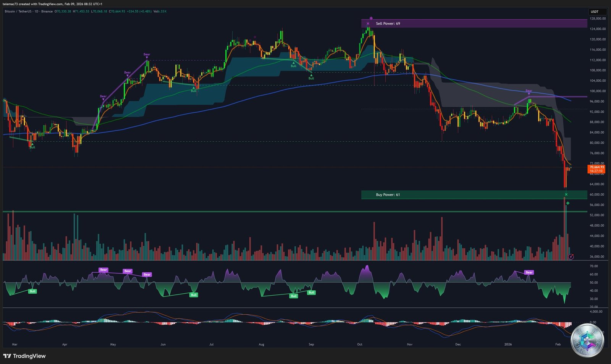Click the Sell Power: 69 label
The height and width of the screenshot is (364, 611).
(388, 24)
